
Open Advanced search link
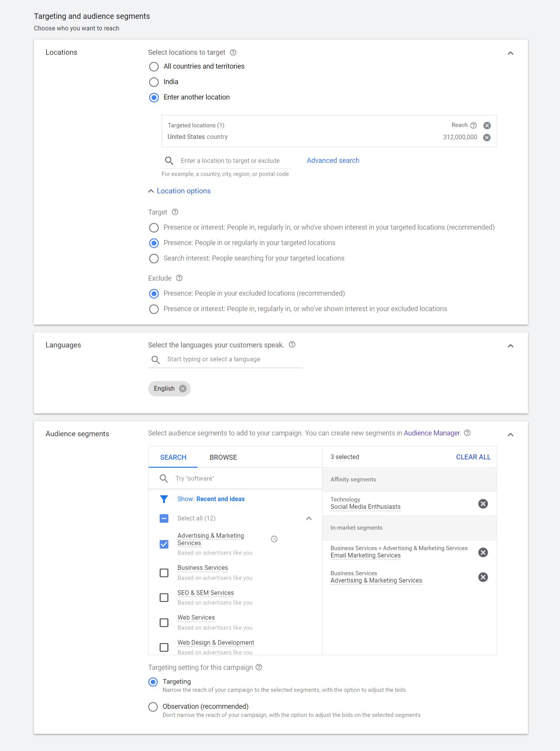click(x=333, y=160)
